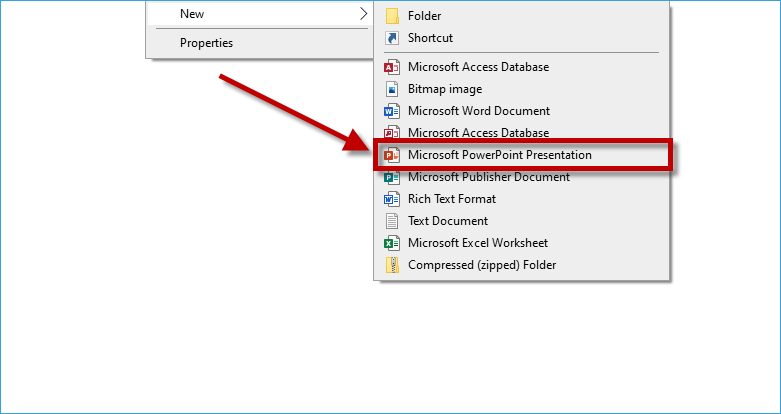Select the 'Compressed (zipped) Folder' label
Screen dimensions: 781x414
pyautogui.click(x=482, y=265)
